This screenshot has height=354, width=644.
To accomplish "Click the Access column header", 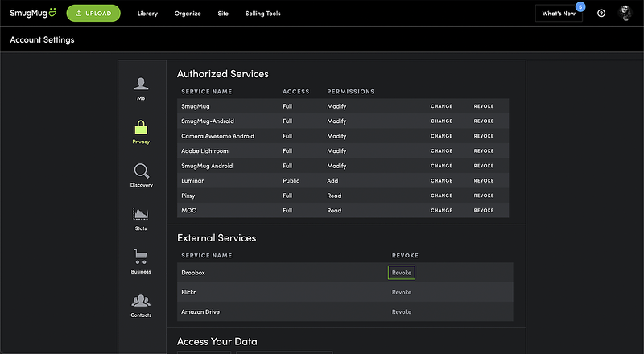I will pos(295,92).
